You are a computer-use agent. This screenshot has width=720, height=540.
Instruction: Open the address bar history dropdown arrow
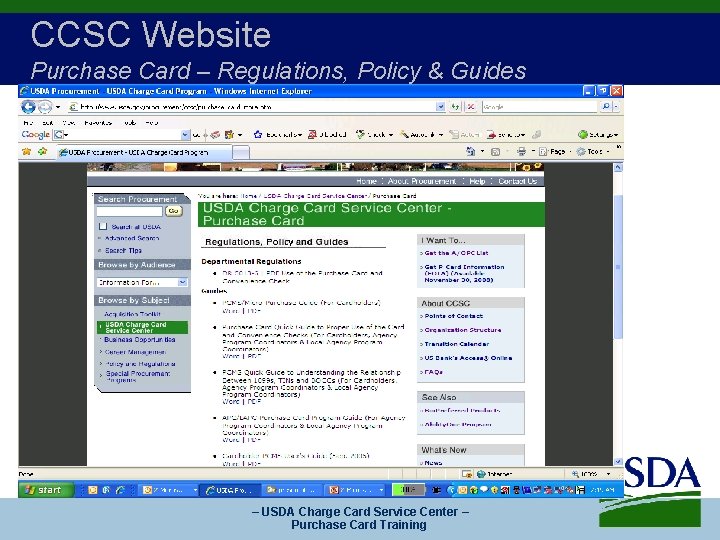coord(440,107)
